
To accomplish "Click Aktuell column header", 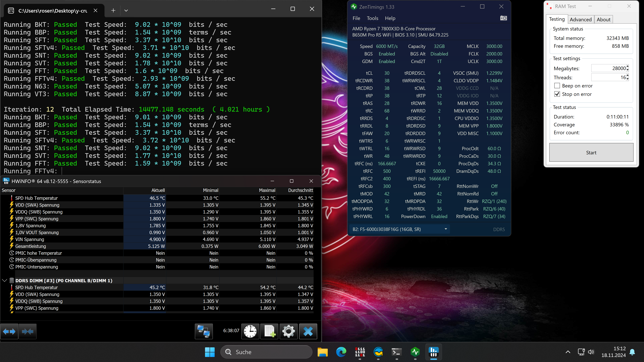I will tap(145, 190).
